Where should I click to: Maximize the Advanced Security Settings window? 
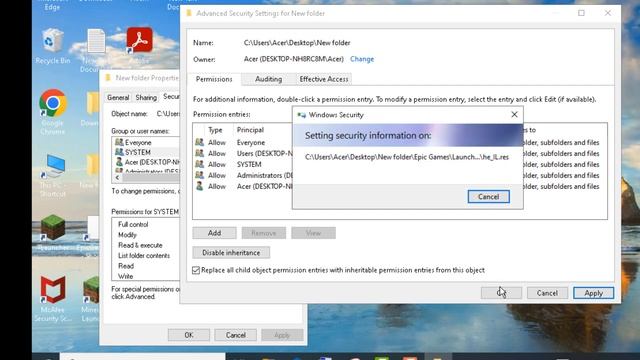click(581, 13)
